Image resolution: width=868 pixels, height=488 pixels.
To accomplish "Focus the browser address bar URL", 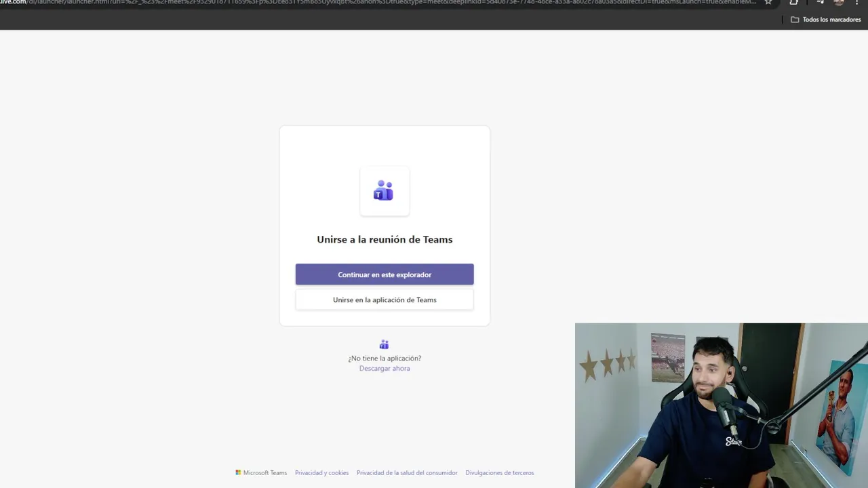I will (378, 2).
